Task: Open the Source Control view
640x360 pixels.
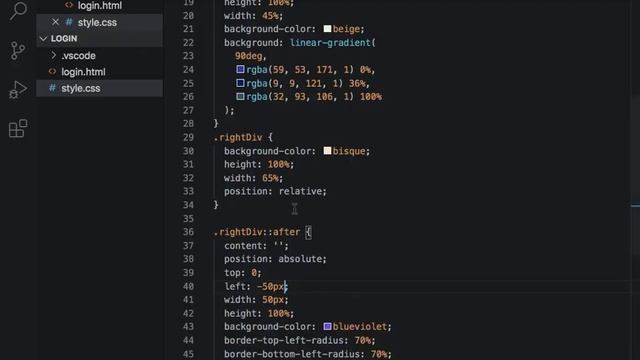Action: (18, 51)
